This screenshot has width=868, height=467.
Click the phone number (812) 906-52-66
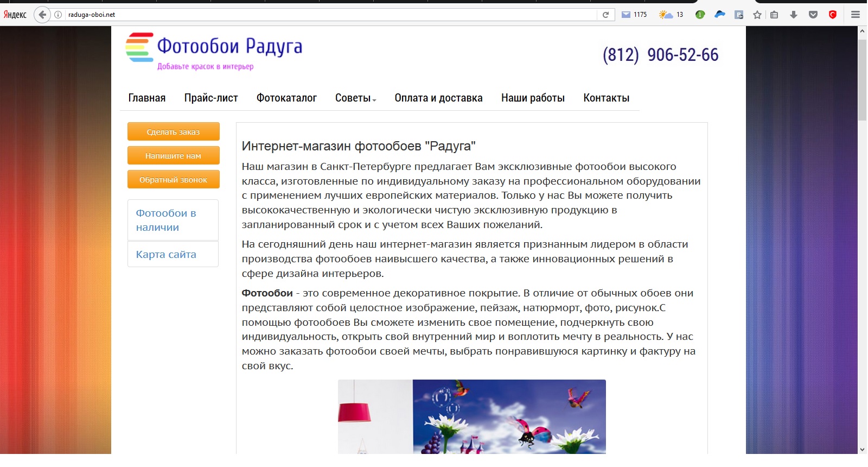(660, 55)
